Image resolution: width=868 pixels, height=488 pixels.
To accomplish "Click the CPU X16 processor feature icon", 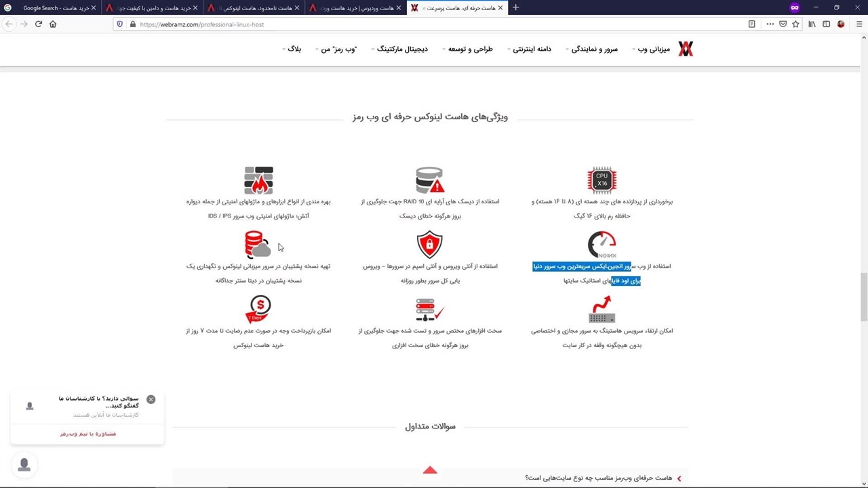I will click(x=601, y=180).
